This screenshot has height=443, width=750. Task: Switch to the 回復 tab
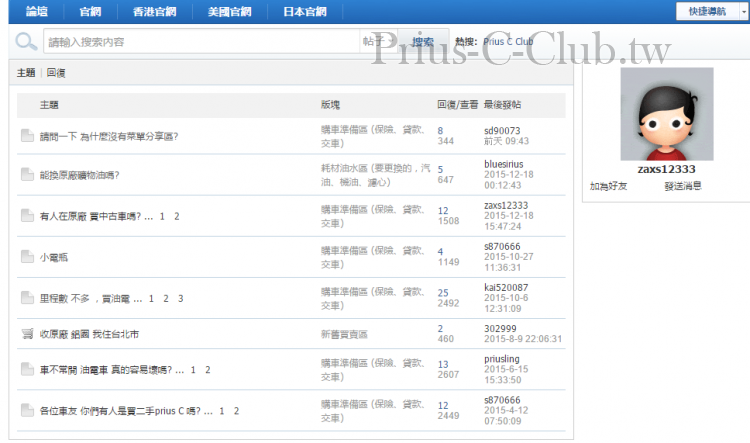(x=56, y=73)
